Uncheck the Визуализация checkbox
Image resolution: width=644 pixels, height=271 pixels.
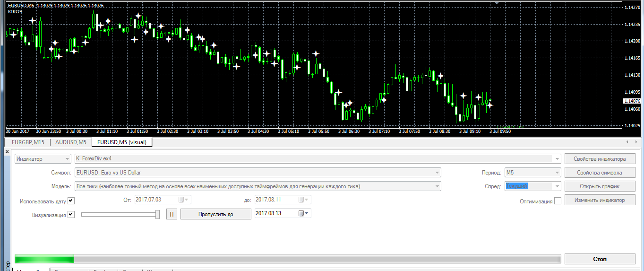click(71, 215)
